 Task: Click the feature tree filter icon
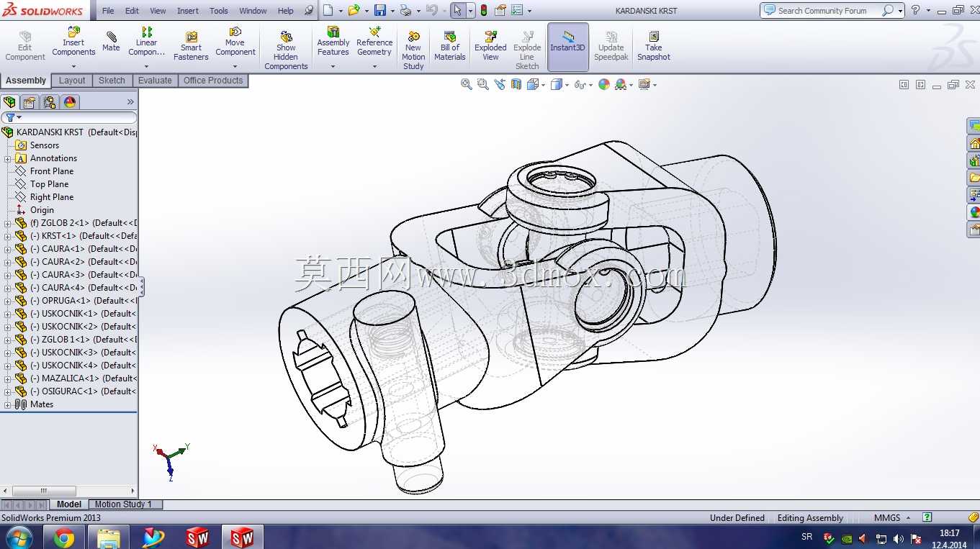(10, 117)
